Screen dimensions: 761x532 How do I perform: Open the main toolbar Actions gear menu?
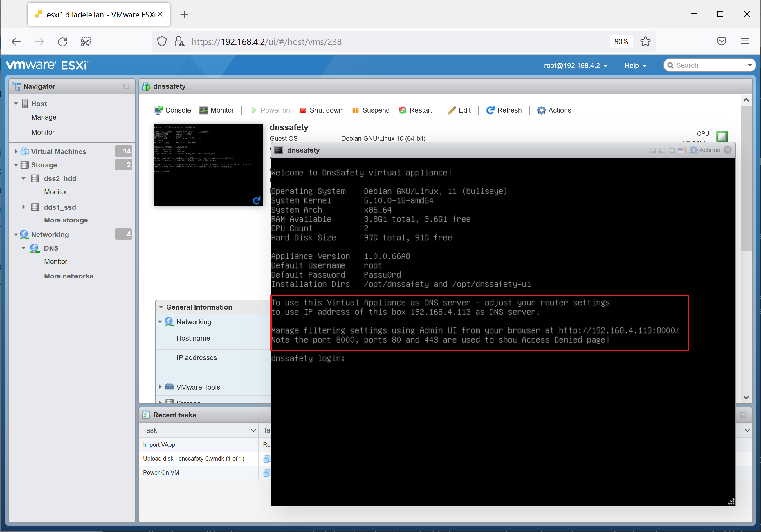tap(554, 110)
